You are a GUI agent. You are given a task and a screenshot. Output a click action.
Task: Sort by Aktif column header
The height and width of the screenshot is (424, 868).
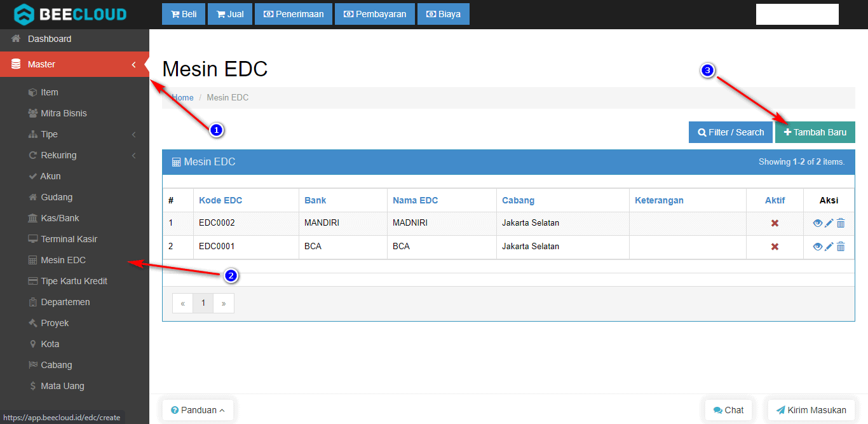click(775, 200)
